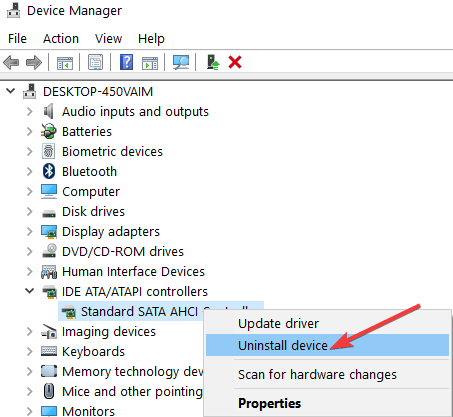Click the Update device driver toolbar icon

(x=212, y=62)
